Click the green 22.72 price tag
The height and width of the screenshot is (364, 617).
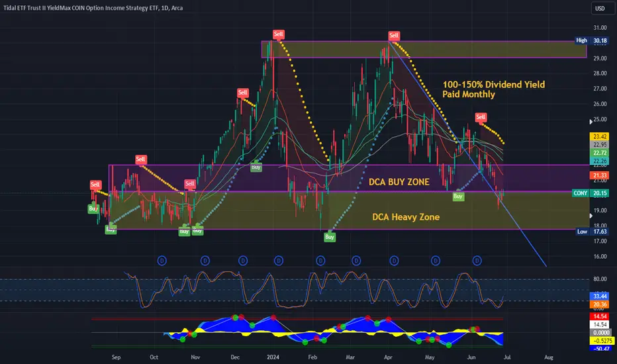[600, 153]
